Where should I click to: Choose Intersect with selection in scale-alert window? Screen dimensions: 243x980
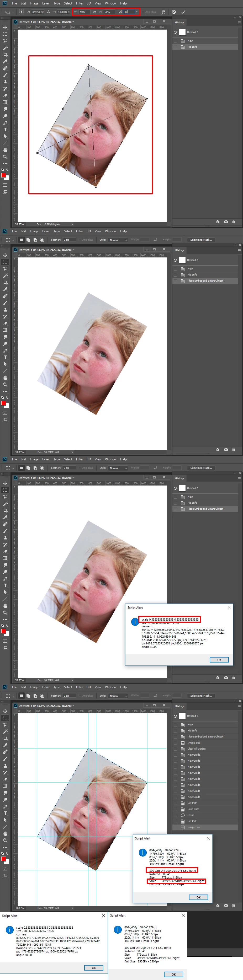[42, 468]
